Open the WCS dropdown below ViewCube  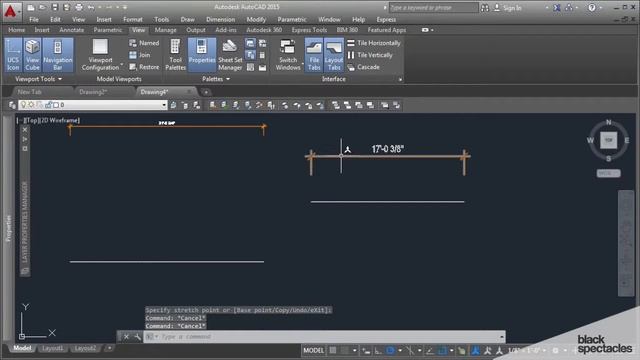click(608, 173)
